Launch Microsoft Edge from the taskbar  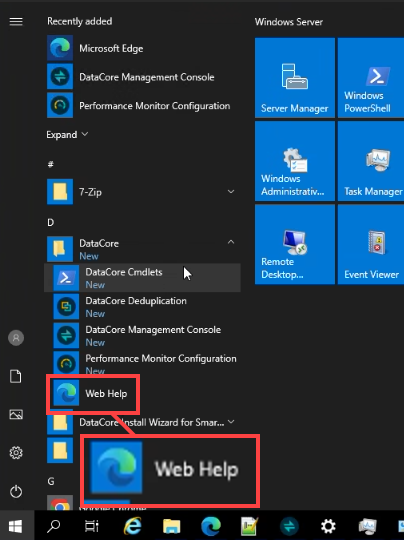click(211, 526)
